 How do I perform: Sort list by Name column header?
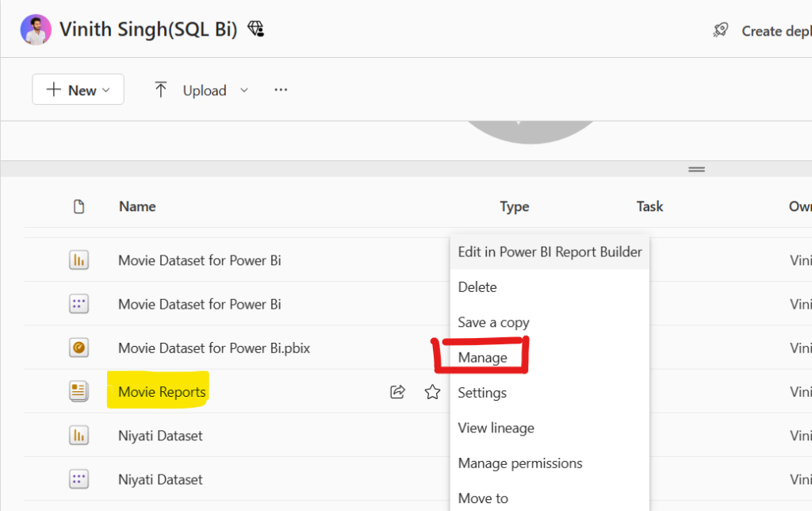coord(137,207)
